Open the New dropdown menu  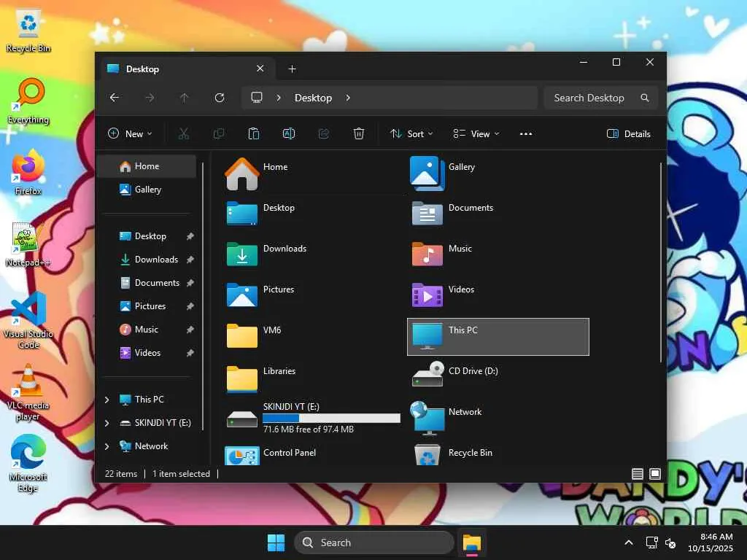(x=130, y=134)
